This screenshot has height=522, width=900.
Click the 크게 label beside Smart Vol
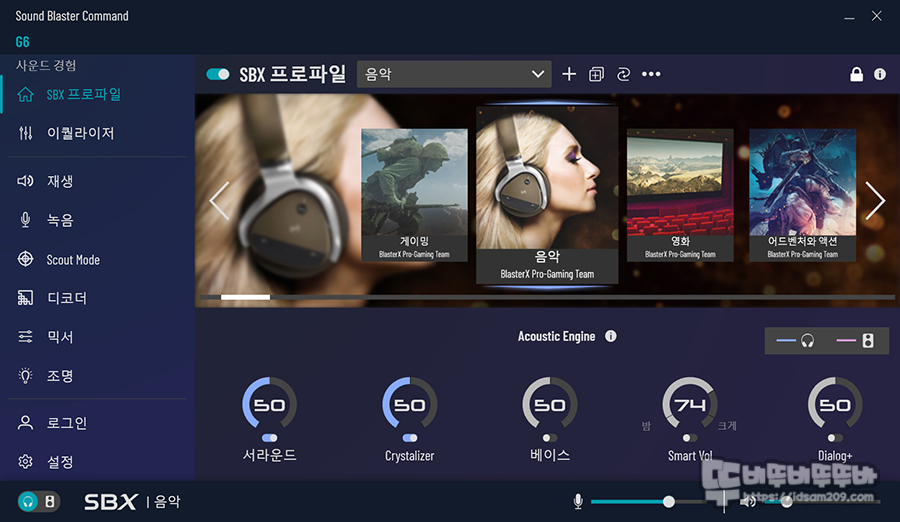coord(727,426)
